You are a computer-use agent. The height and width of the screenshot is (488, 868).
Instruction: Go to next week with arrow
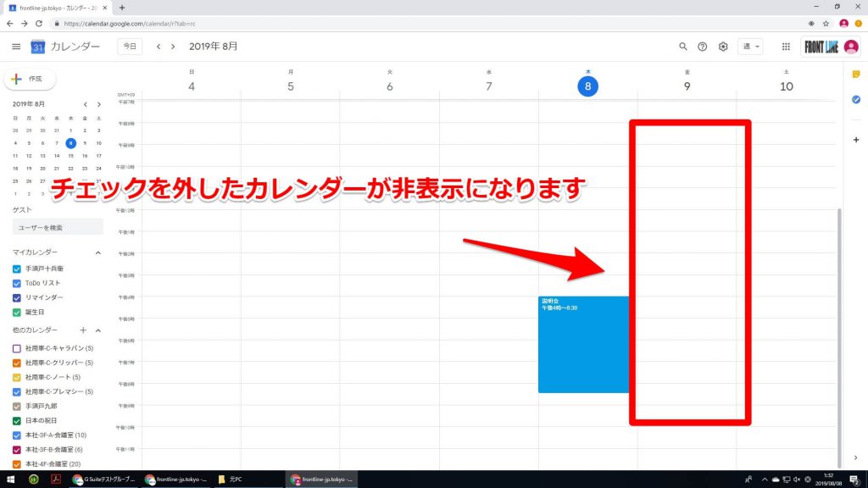point(173,47)
